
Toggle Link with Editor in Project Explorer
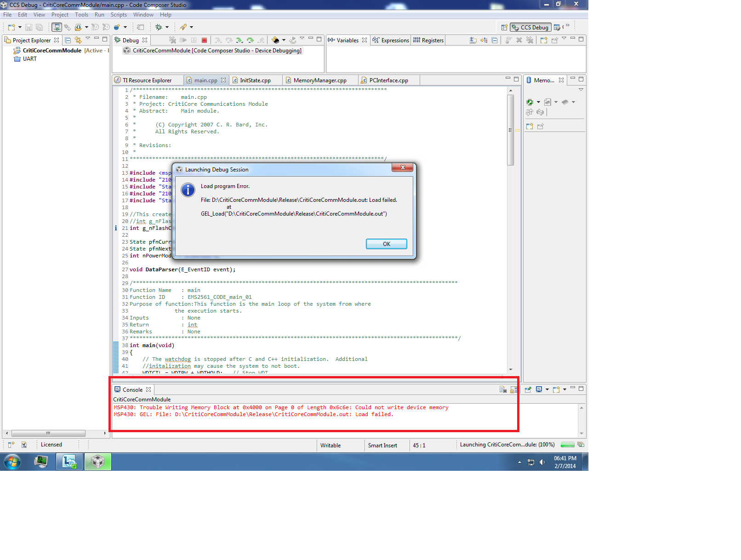click(x=78, y=40)
